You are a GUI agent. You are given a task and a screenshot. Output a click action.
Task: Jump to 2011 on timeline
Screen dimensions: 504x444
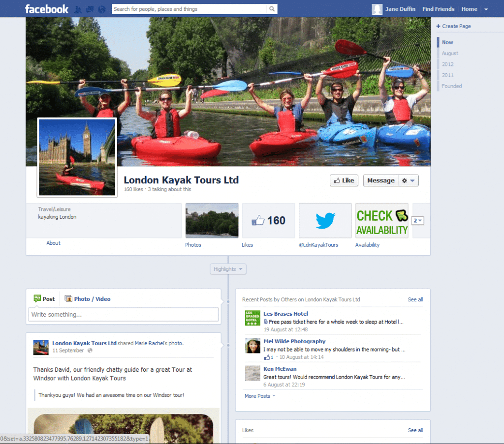[447, 75]
